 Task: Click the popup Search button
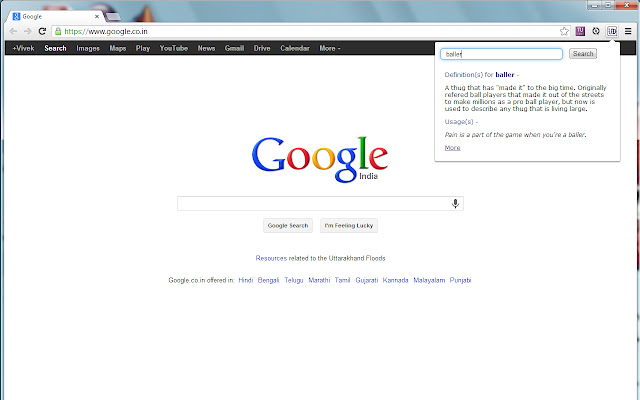(x=583, y=53)
